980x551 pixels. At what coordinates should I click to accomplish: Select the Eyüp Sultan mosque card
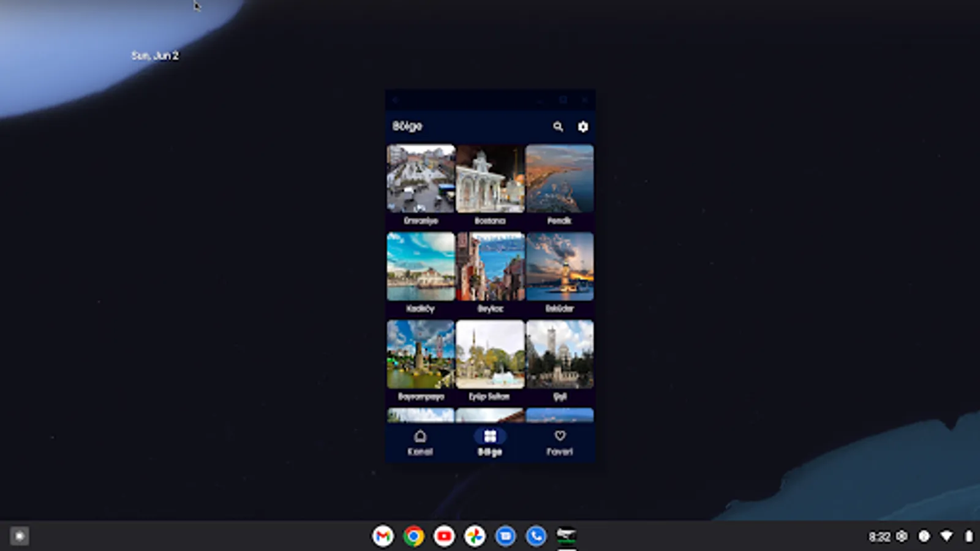[490, 355]
